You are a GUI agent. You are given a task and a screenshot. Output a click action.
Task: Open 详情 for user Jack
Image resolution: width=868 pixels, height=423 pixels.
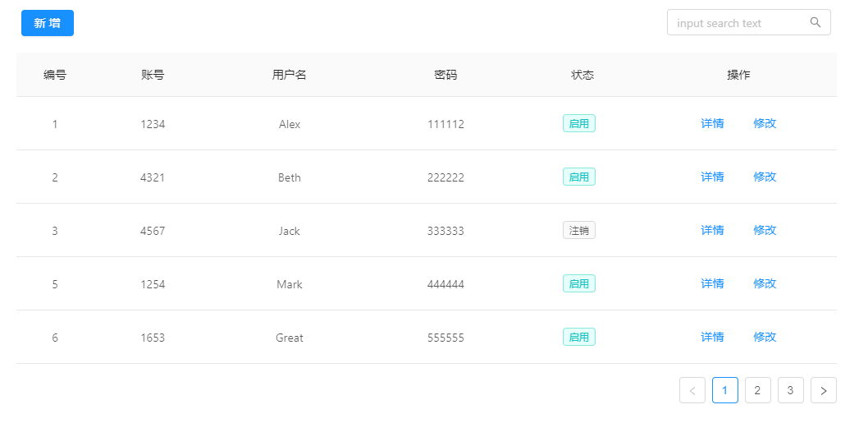point(712,230)
